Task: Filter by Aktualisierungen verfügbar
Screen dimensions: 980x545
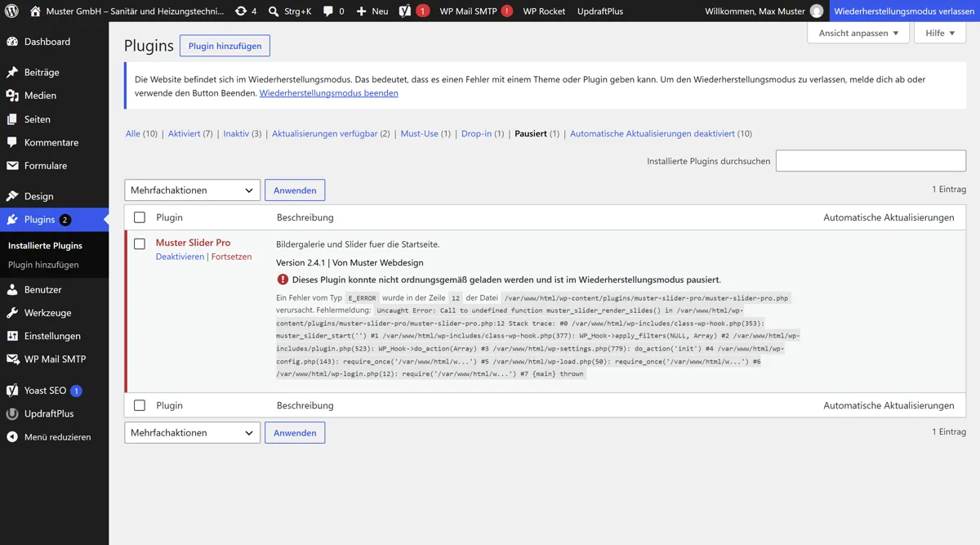Action: (324, 133)
